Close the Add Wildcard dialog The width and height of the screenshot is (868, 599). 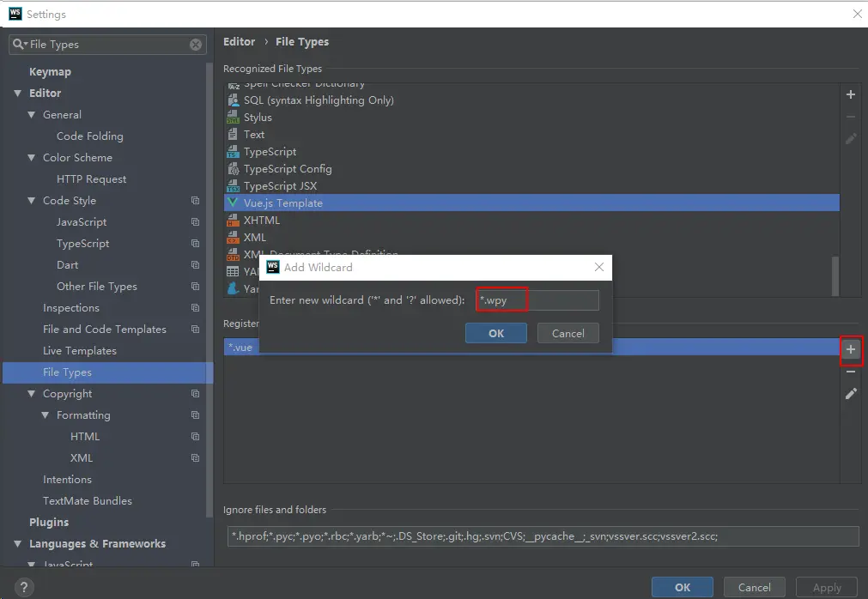pos(599,267)
